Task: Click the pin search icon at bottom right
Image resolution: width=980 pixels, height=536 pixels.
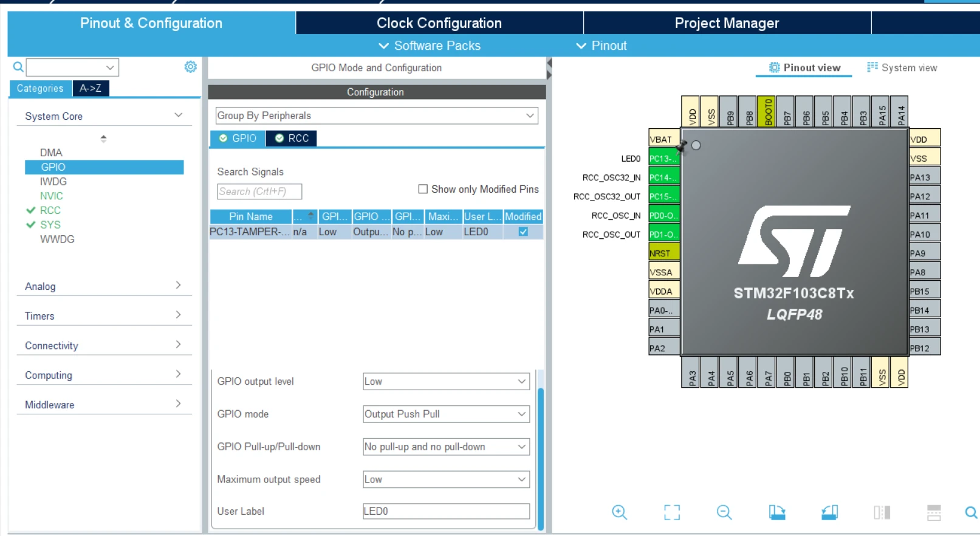Action: tap(971, 512)
